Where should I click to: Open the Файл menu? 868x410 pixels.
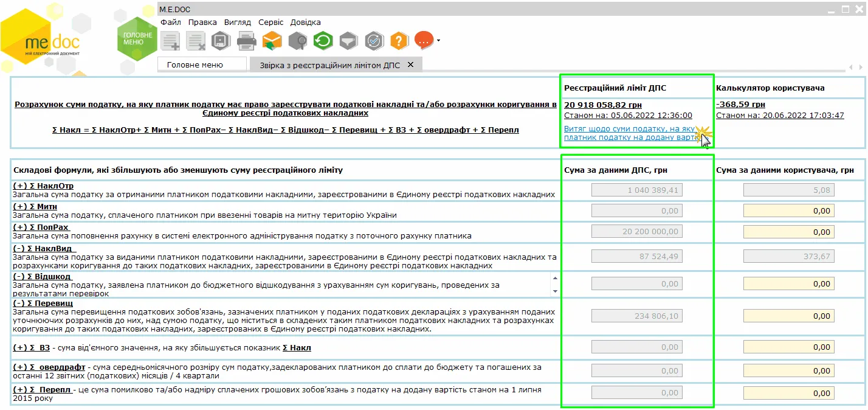pyautogui.click(x=171, y=22)
